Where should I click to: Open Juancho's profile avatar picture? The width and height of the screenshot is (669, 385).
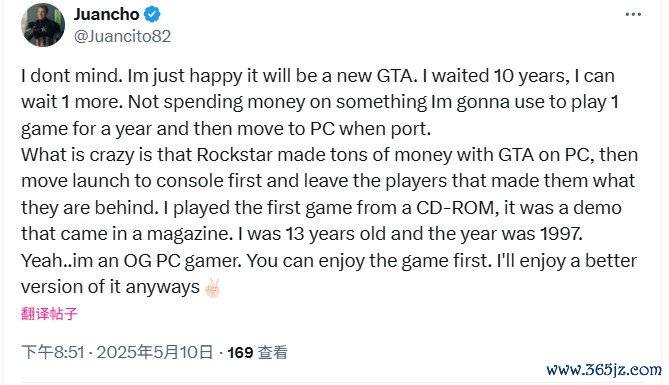point(43,25)
